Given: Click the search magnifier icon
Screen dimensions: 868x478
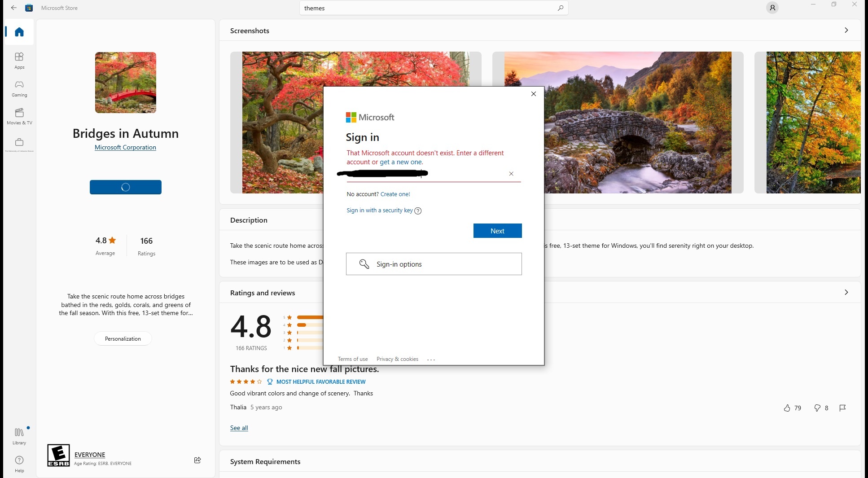Looking at the screenshot, I should pos(560,8).
